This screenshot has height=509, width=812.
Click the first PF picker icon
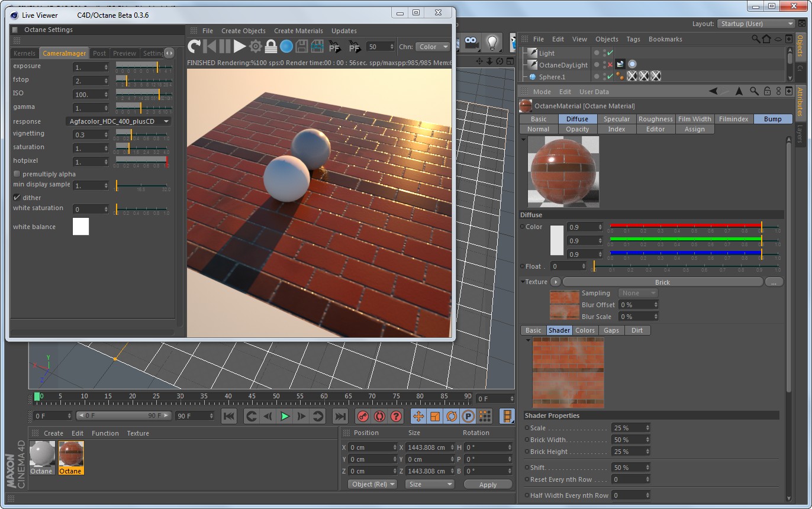pos(334,46)
